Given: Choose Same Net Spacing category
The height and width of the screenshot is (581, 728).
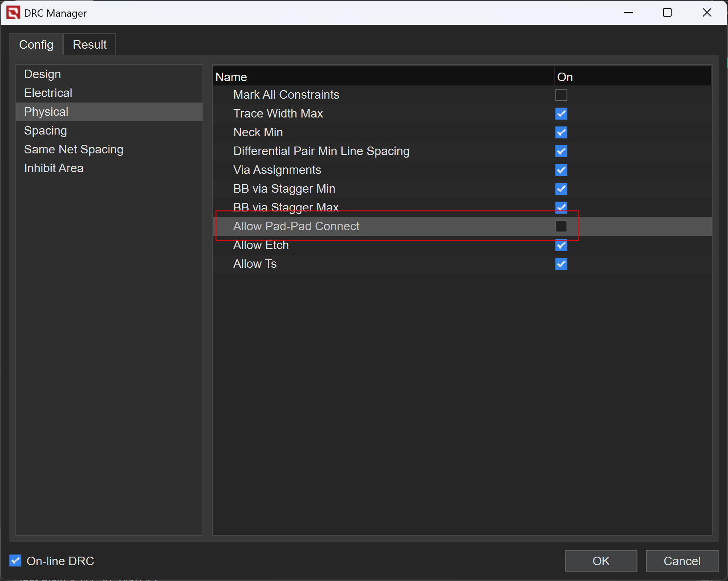Looking at the screenshot, I should pyautogui.click(x=73, y=150).
